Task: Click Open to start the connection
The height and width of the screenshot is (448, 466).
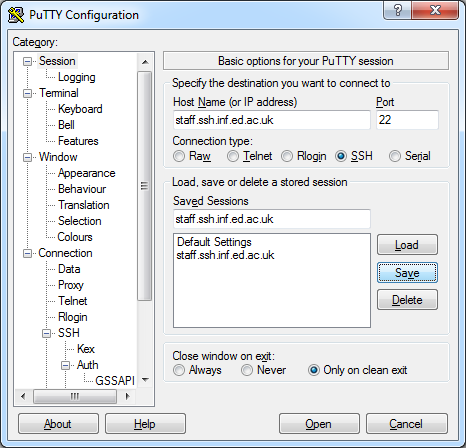Action: 319,424
